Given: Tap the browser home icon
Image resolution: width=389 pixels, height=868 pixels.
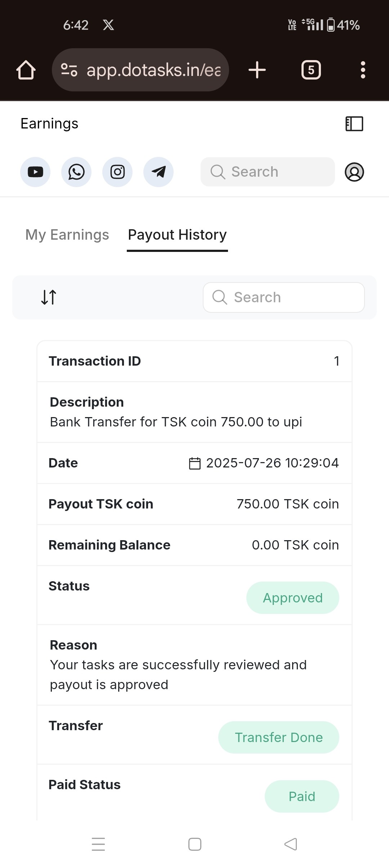Looking at the screenshot, I should pos(26,70).
